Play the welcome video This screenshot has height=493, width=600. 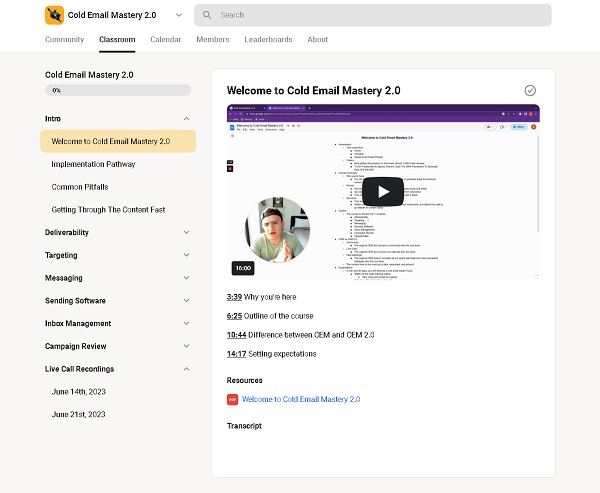coord(383,191)
